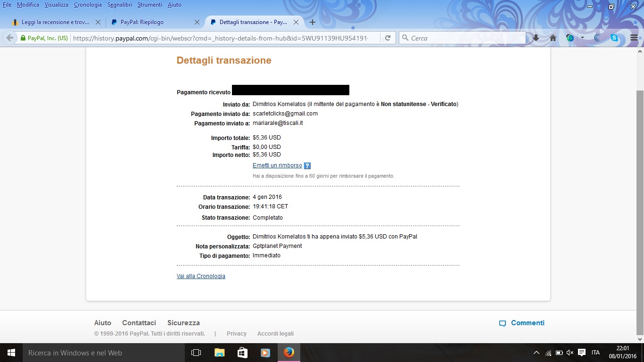The width and height of the screenshot is (644, 362).
Task: Click the Stato transazione value Completato
Action: coord(268,218)
